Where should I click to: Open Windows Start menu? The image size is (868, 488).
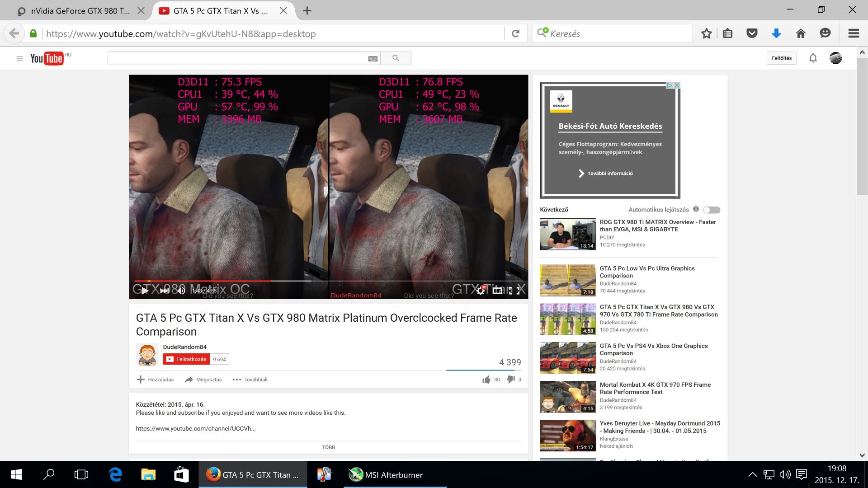click(x=16, y=474)
